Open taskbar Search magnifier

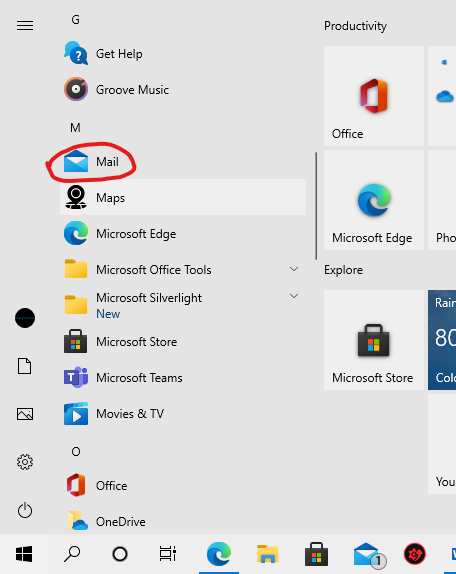pos(72,554)
